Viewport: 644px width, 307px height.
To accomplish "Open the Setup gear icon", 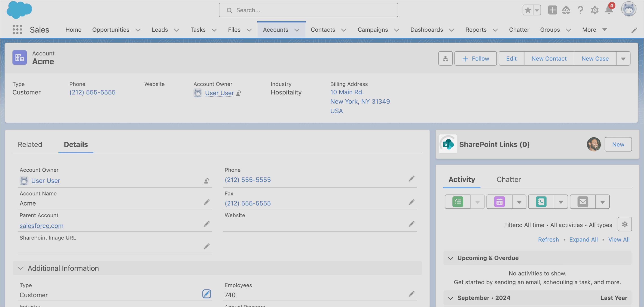I will (x=594, y=10).
